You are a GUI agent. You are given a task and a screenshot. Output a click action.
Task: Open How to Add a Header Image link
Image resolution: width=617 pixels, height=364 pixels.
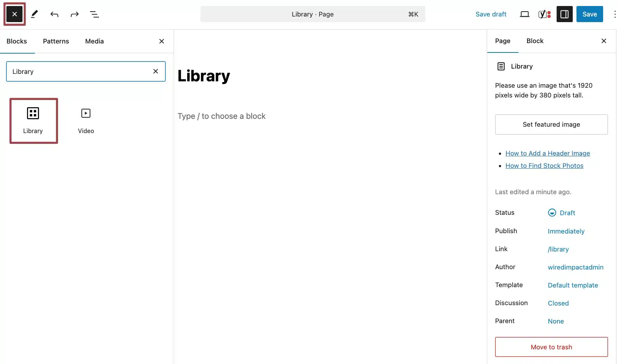point(548,153)
